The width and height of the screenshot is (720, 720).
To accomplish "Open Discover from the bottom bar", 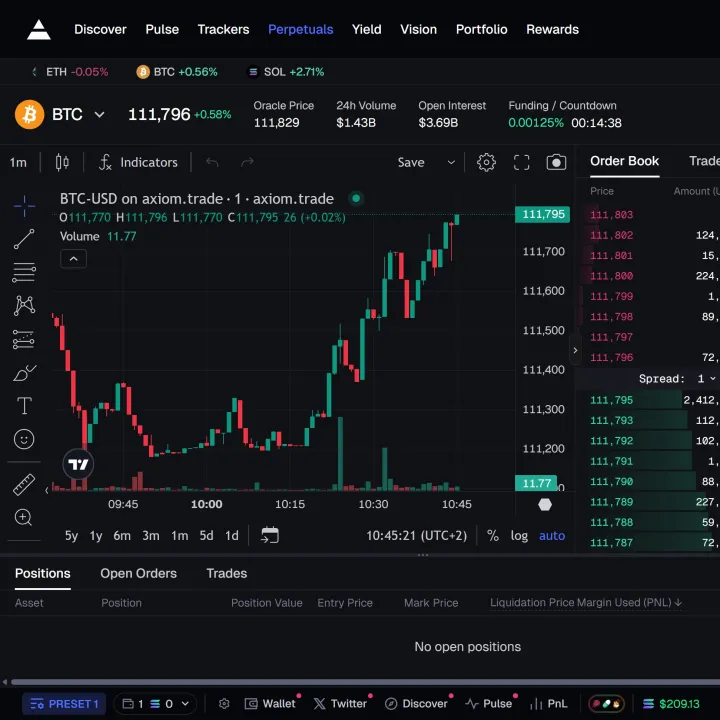I will [x=416, y=703].
